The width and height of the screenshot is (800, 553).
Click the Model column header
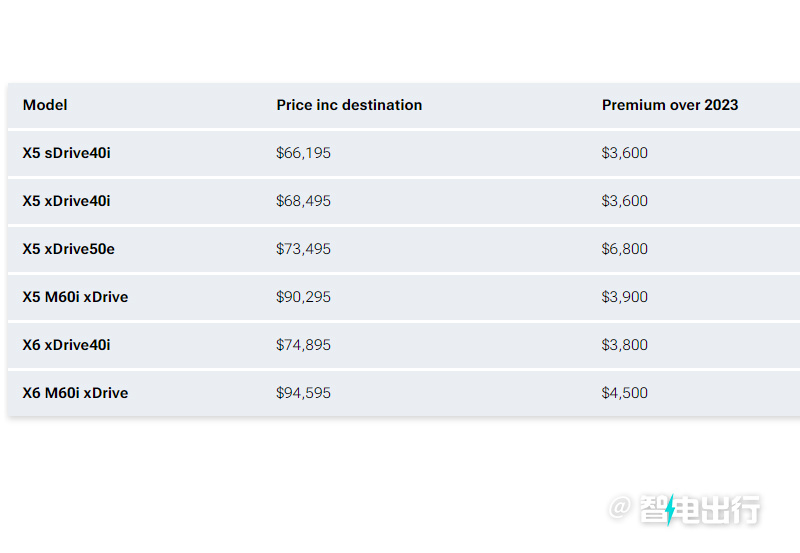[45, 105]
